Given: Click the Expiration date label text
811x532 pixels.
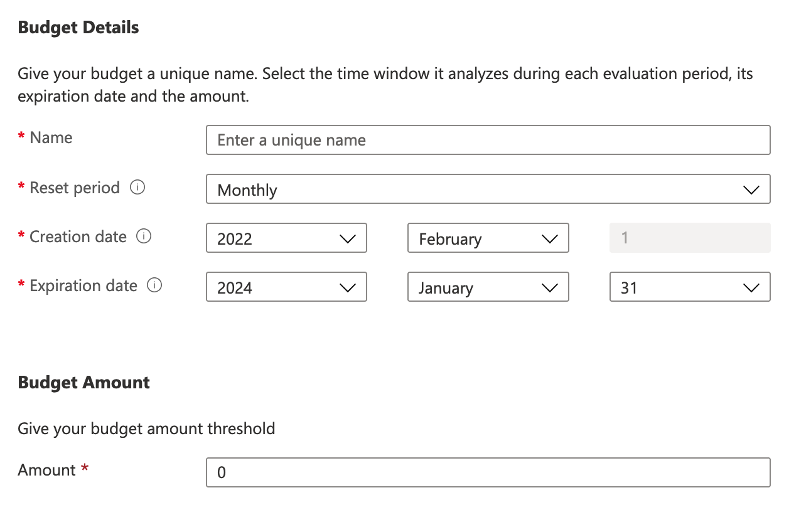Looking at the screenshot, I should (83, 285).
